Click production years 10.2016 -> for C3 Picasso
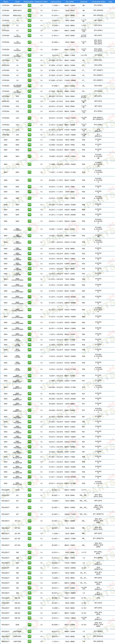 pos(56,55)
